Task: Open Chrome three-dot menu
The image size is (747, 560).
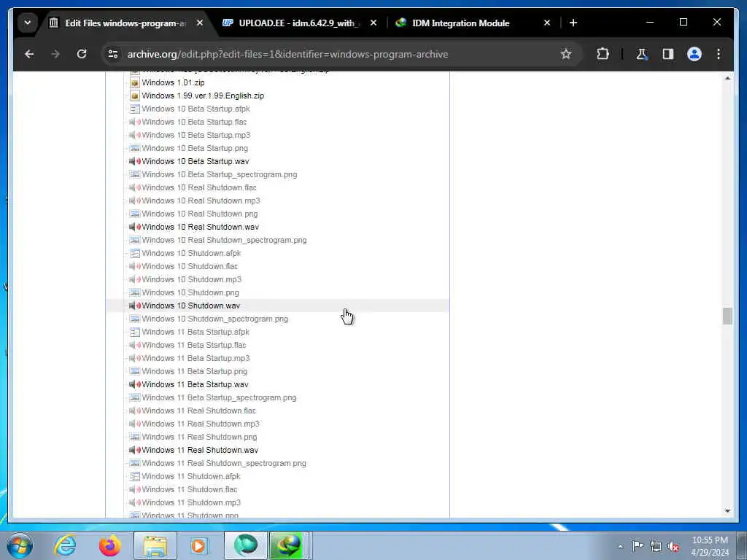Action: point(719,54)
